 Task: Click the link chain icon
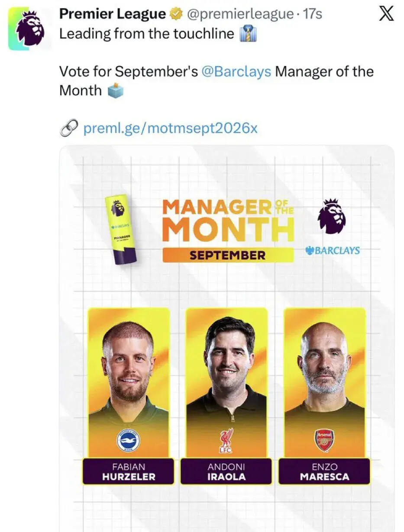68,128
